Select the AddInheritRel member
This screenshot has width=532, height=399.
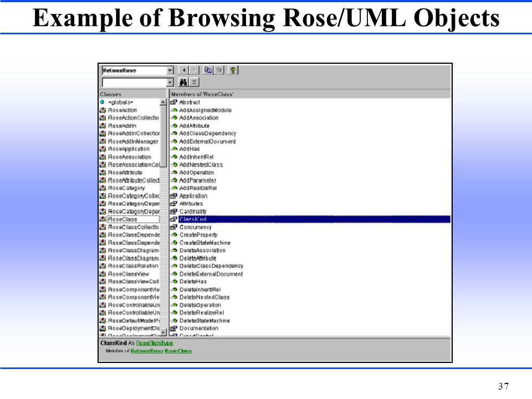tap(196, 157)
